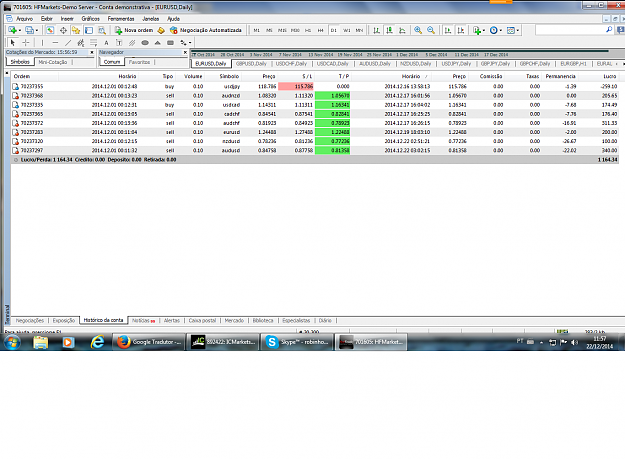Close the Navegador panel
The image size is (625, 459).
185,52
